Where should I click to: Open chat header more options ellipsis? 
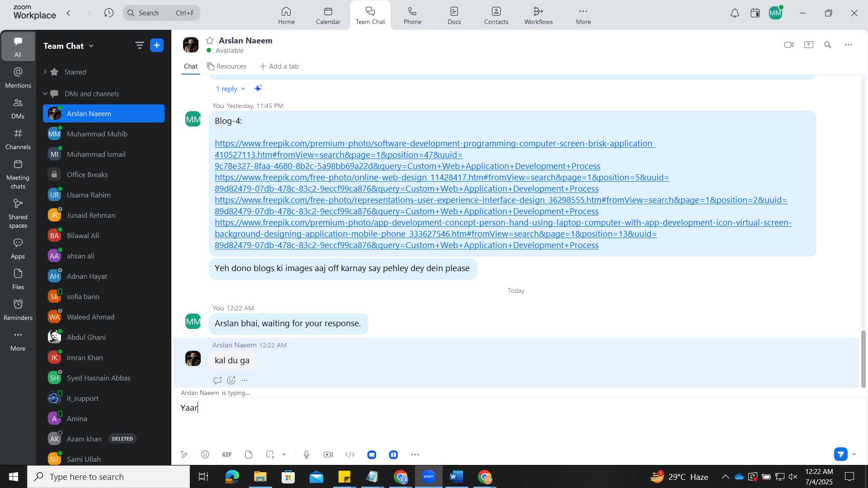tap(849, 45)
